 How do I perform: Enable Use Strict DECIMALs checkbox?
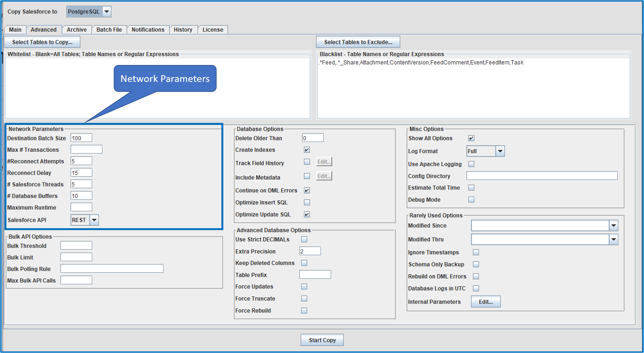coord(304,239)
